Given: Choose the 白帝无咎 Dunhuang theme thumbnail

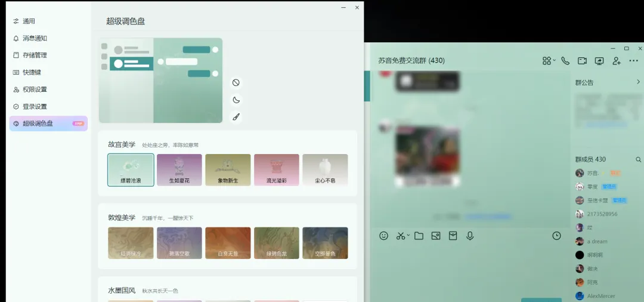Looking at the screenshot, I should coord(228,243).
